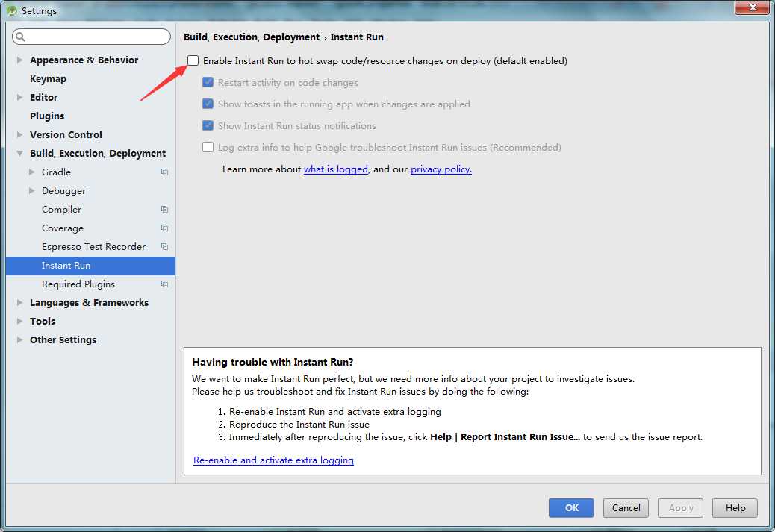This screenshot has height=532, width=775.
Task: Click inside the settings search field
Action: (x=91, y=37)
